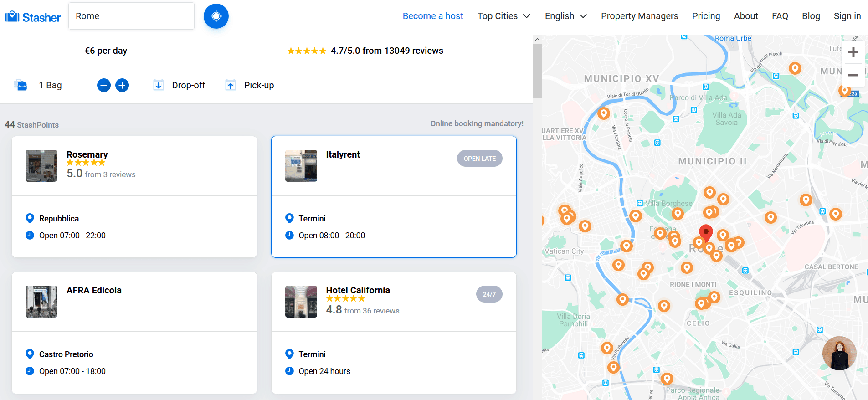868x400 pixels.
Task: Click orange map pin near Municipio XV
Action: click(x=604, y=113)
